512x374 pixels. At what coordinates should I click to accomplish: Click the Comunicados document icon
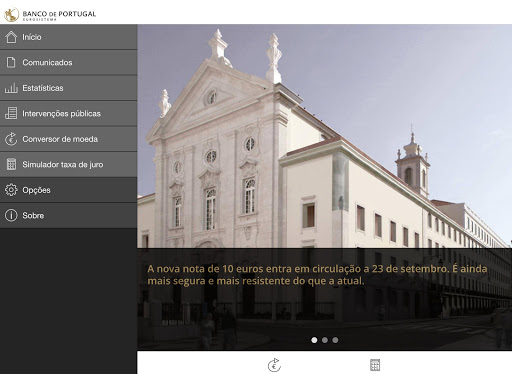pyautogui.click(x=11, y=62)
